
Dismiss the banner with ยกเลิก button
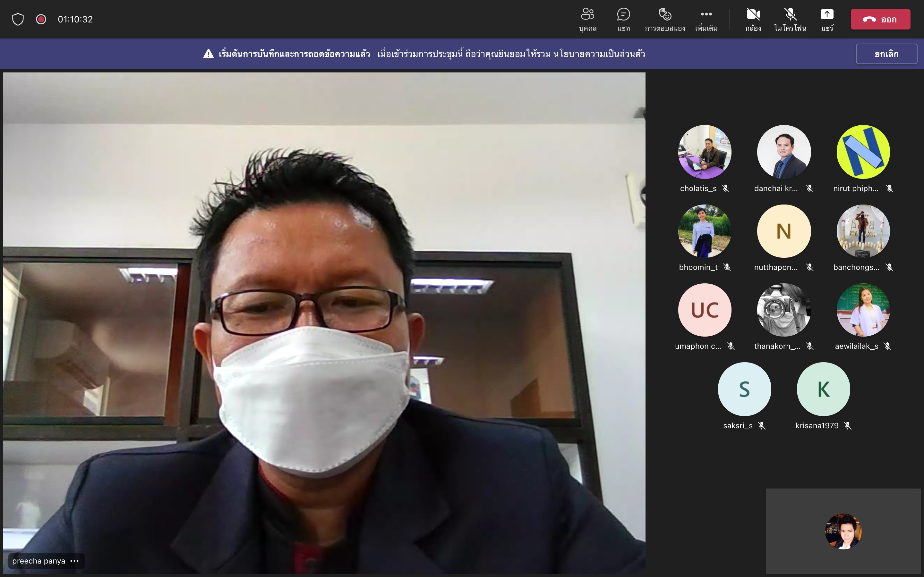pos(886,54)
